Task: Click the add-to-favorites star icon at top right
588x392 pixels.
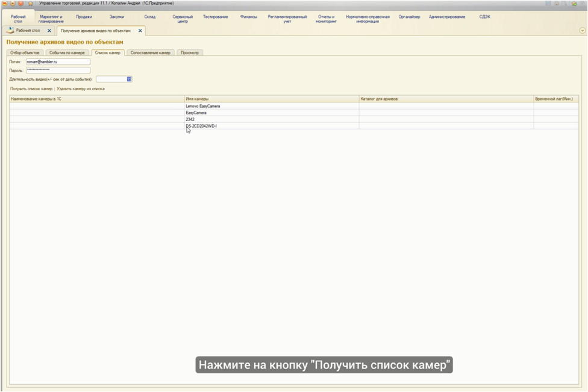Action: pyautogui.click(x=574, y=4)
